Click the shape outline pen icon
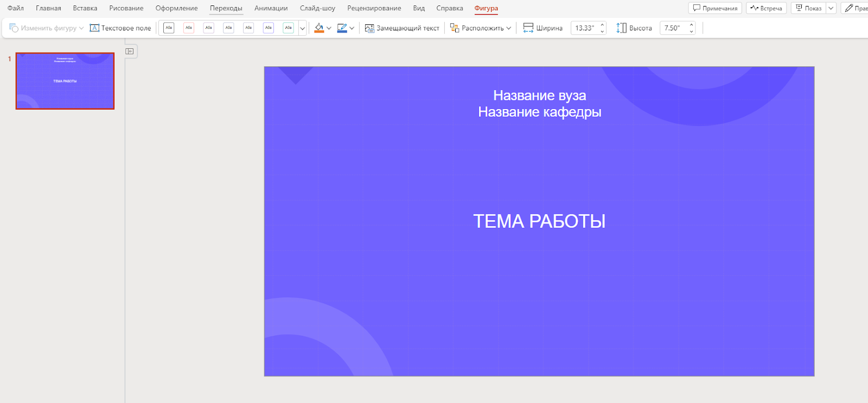The image size is (868, 403). tap(342, 28)
